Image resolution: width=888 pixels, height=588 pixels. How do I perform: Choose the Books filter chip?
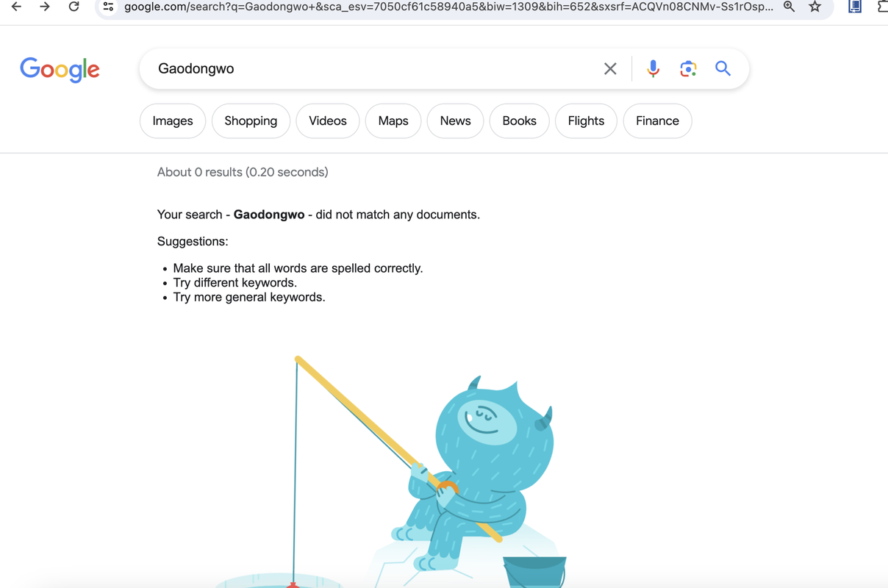pyautogui.click(x=519, y=121)
